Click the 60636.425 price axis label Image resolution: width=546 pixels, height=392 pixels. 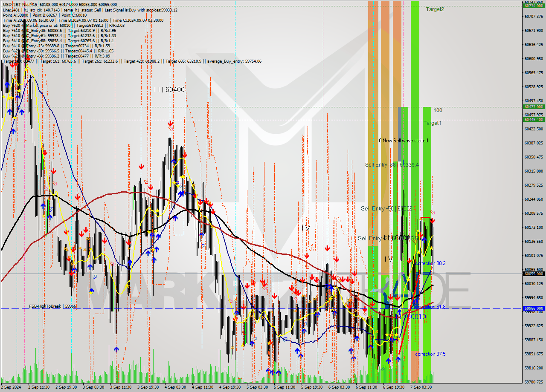point(534,44)
